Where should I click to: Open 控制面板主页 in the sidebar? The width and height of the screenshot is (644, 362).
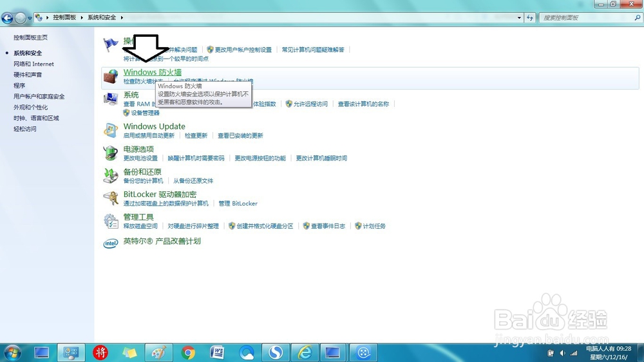pos(30,37)
